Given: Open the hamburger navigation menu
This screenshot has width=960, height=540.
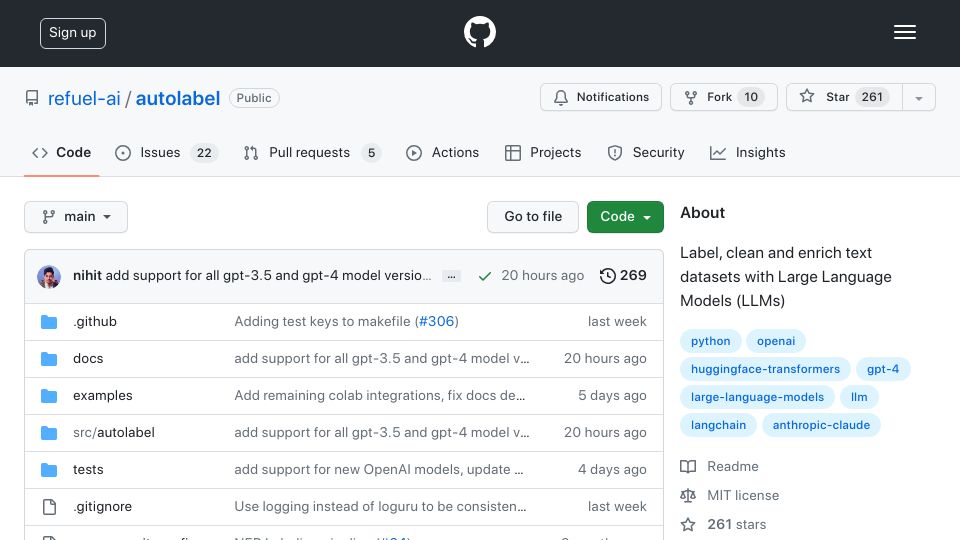Looking at the screenshot, I should (x=904, y=32).
